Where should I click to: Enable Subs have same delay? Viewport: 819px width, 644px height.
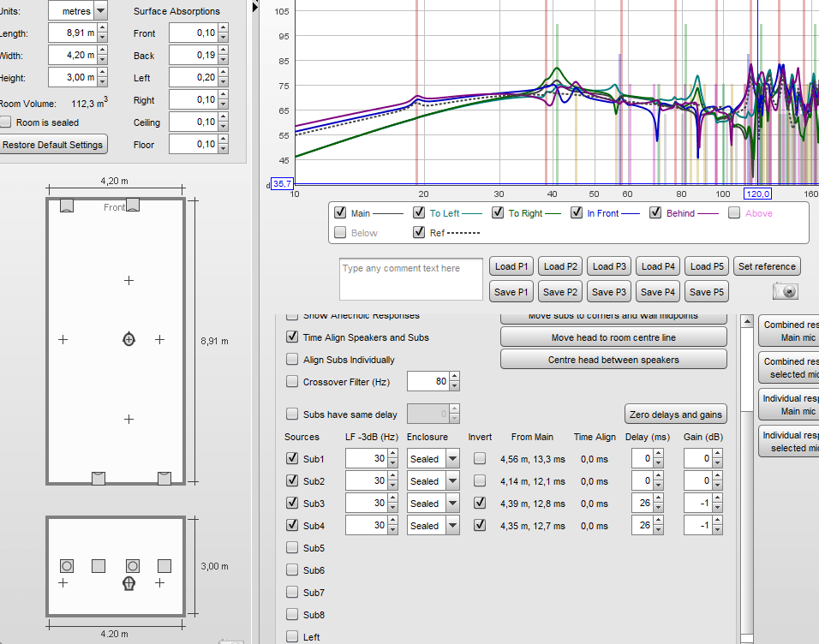coord(292,414)
